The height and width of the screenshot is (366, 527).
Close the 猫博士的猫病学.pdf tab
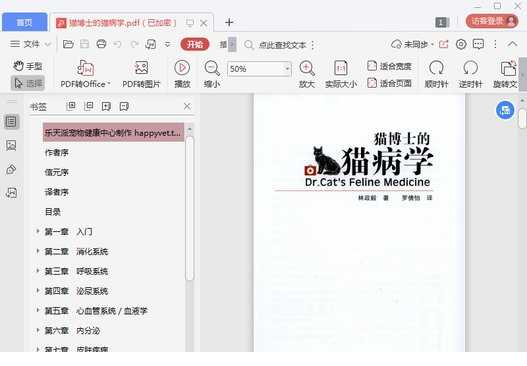click(204, 23)
